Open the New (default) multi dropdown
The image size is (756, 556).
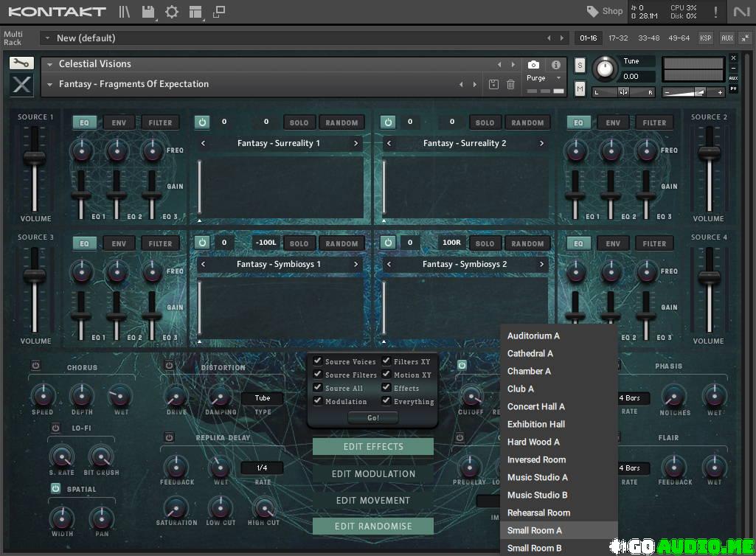tap(47, 38)
